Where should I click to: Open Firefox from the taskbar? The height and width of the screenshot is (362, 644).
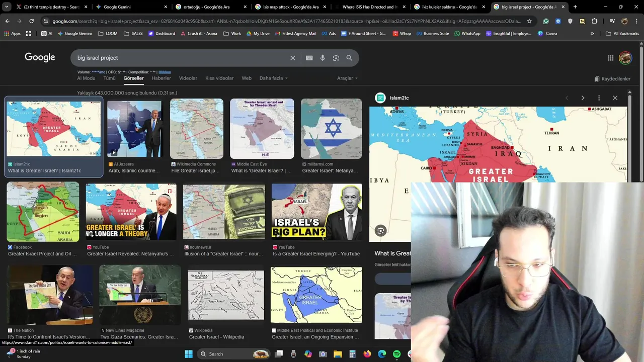(x=367, y=354)
